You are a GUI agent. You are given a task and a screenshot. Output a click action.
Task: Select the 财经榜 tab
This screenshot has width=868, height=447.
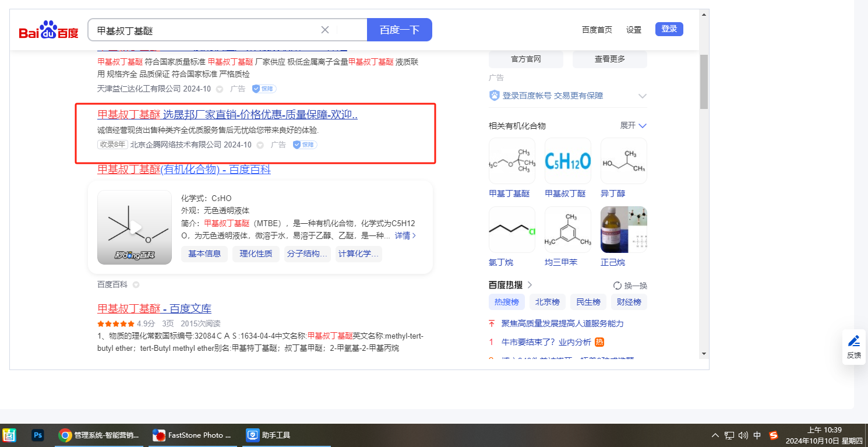coord(629,302)
